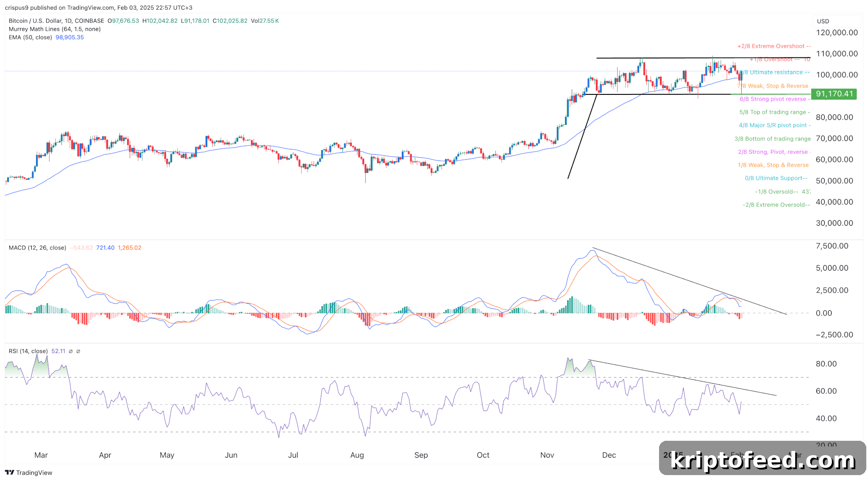Click the '4/8 Major S/R pivot point' label

775,125
